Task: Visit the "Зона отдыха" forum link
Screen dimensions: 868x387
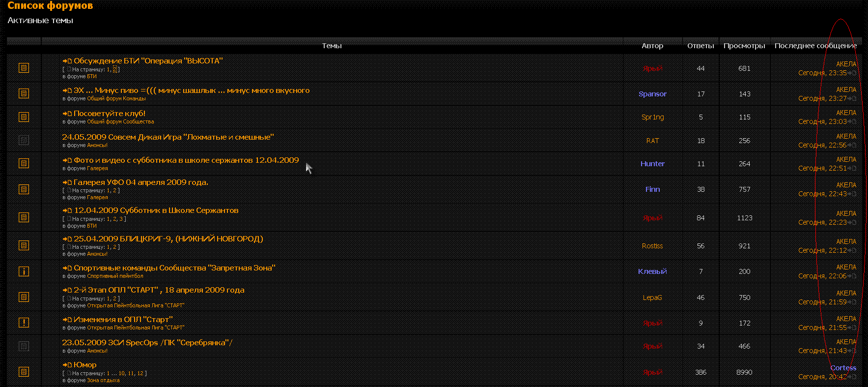Action: 103,381
